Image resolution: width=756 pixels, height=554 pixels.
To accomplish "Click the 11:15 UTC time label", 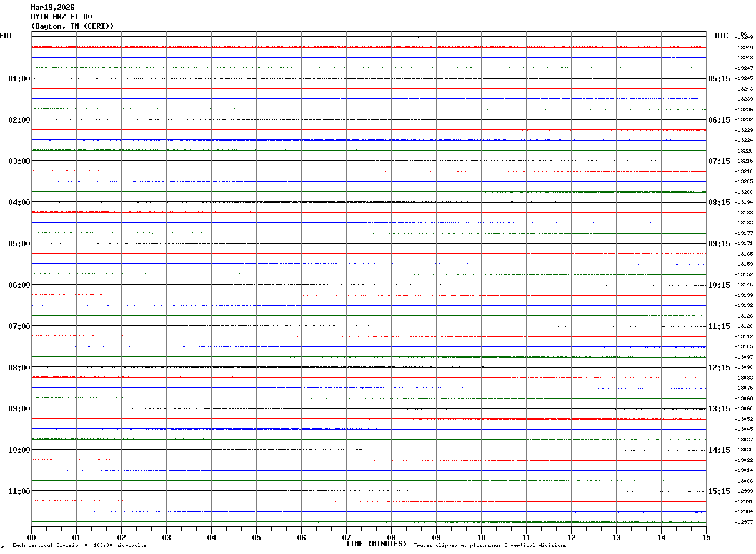I will pyautogui.click(x=719, y=326).
